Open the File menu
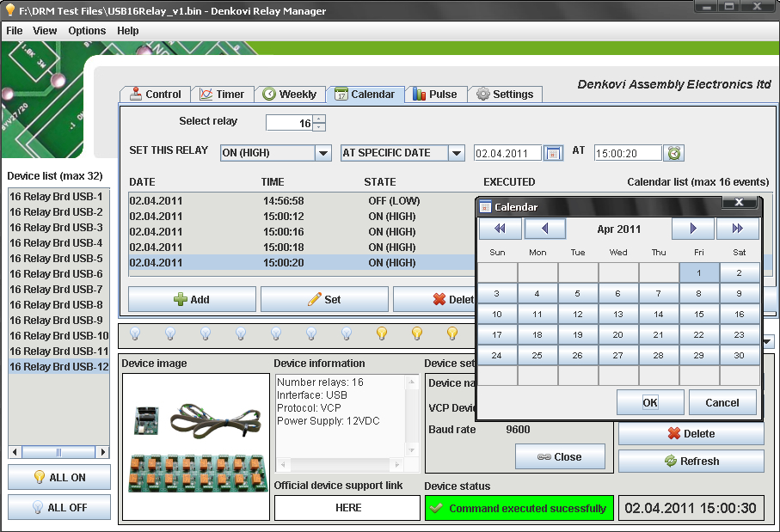This screenshot has width=780, height=532. [15, 31]
